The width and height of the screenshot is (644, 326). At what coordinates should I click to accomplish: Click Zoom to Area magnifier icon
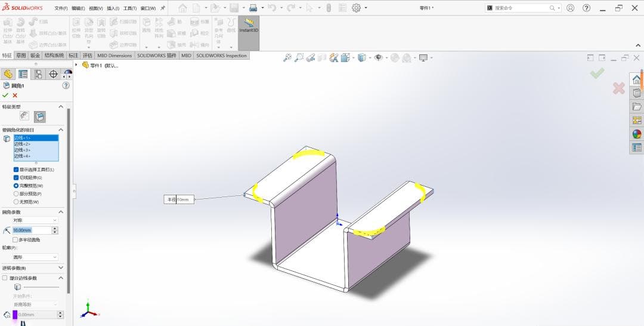tap(299, 57)
